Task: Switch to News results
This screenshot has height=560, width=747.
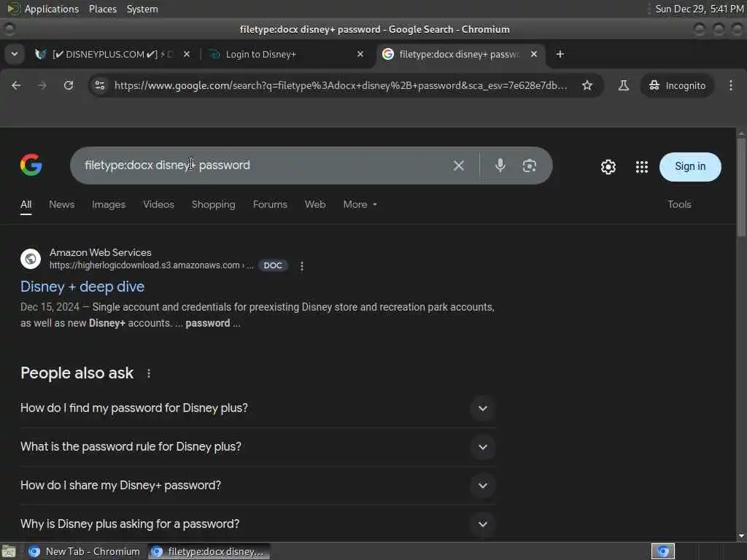Action: pos(61,205)
